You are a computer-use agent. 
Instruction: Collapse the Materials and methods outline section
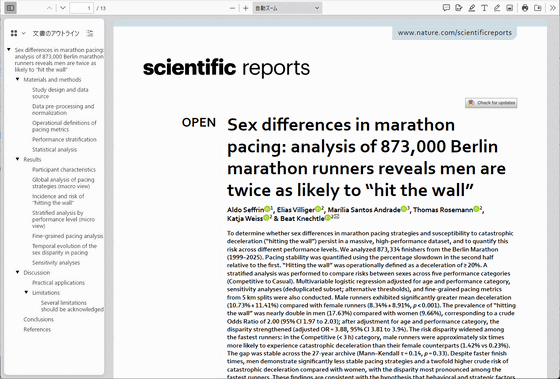click(18, 79)
